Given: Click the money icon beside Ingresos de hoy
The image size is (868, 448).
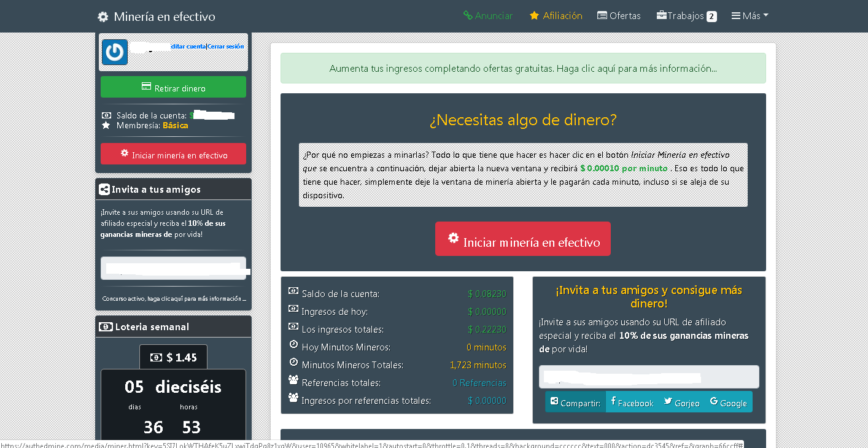Looking at the screenshot, I should 293,309.
